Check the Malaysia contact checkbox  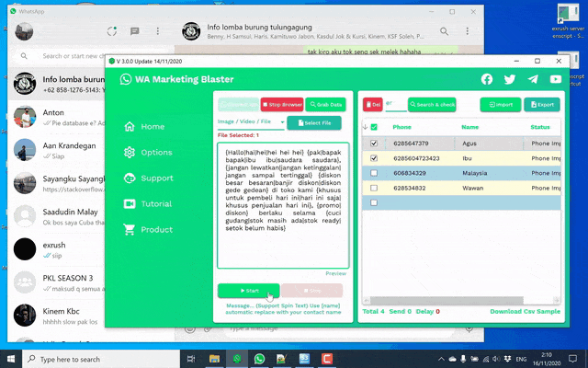click(x=373, y=173)
